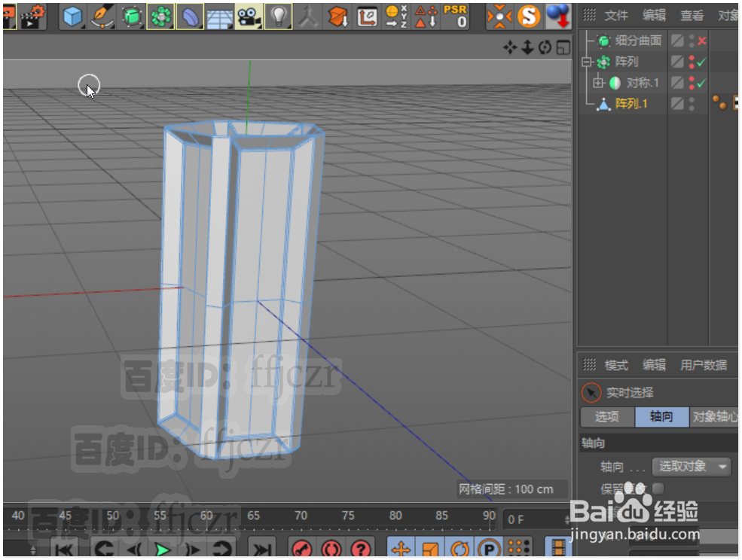Image resolution: width=742 pixels, height=560 pixels.
Task: Click the sphere XYZ transfer icon
Action: [396, 17]
